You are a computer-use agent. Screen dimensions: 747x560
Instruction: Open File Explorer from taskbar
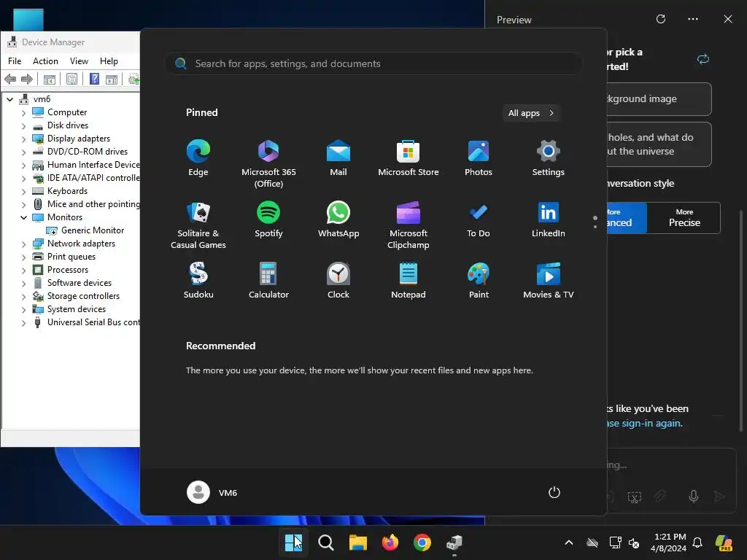pyautogui.click(x=357, y=542)
